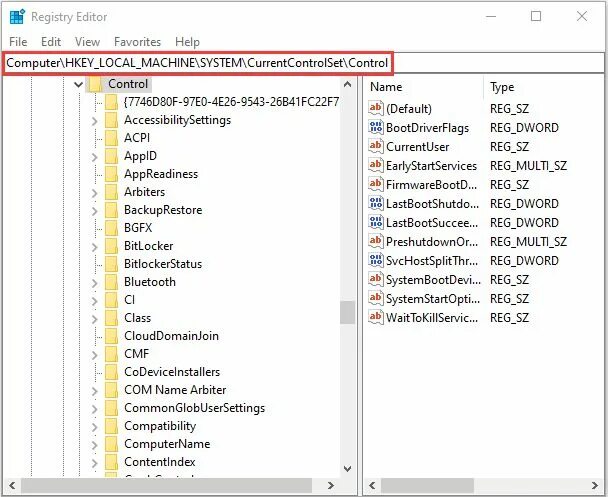Click the values pane horizontal scrollbar thumb
This screenshot has width=608, height=497.
pyautogui.click(x=427, y=485)
